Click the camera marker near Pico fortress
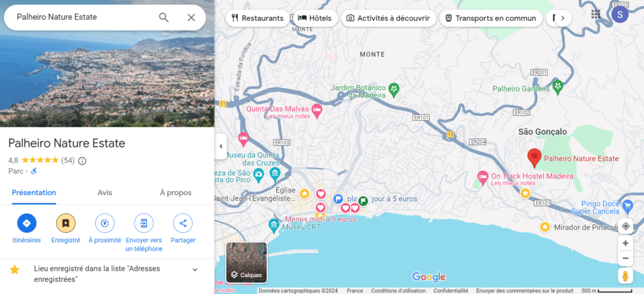The width and height of the screenshot is (644, 294). (x=258, y=175)
